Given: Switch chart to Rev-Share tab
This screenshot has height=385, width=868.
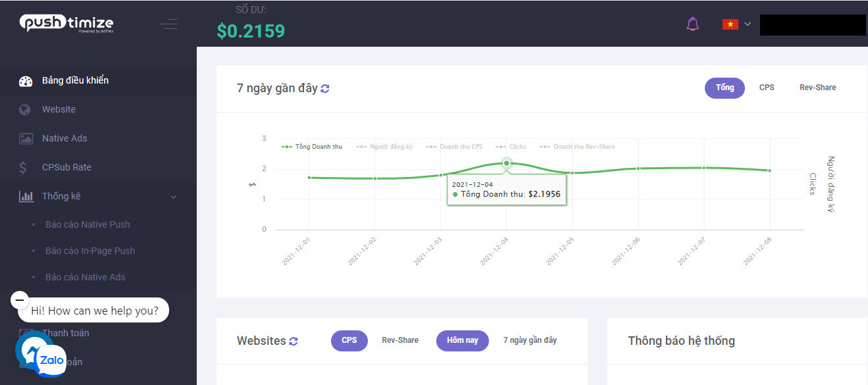Looking at the screenshot, I should click(x=817, y=88).
